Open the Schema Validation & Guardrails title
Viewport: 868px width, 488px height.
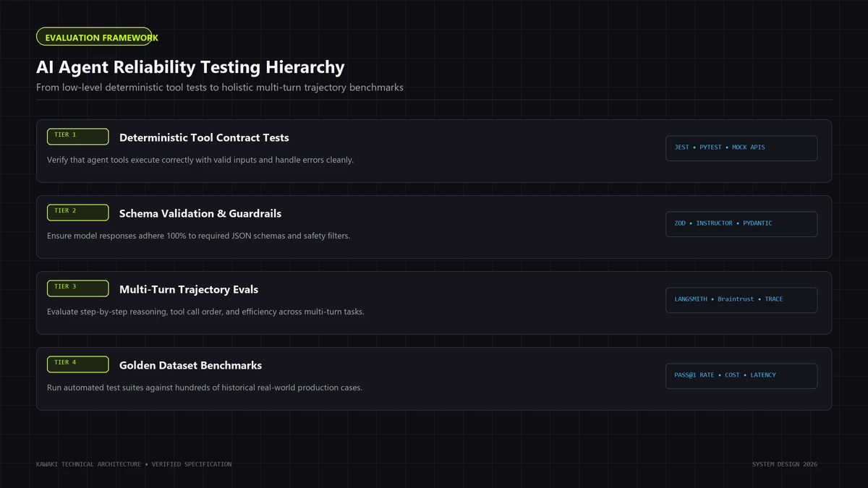[x=200, y=213]
